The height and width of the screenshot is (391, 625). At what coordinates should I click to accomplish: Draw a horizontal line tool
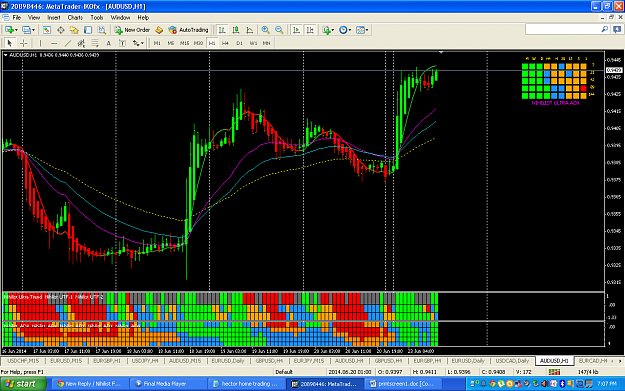(54, 43)
